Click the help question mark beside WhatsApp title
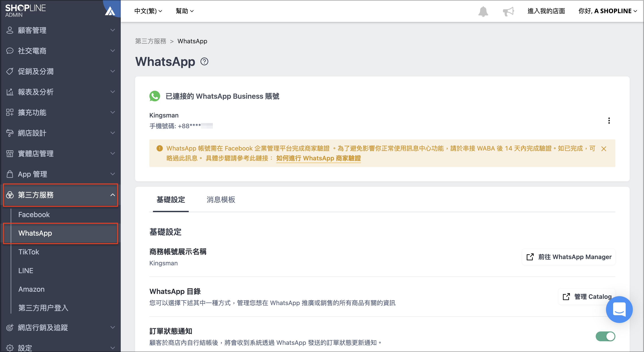644x352 pixels. point(204,61)
